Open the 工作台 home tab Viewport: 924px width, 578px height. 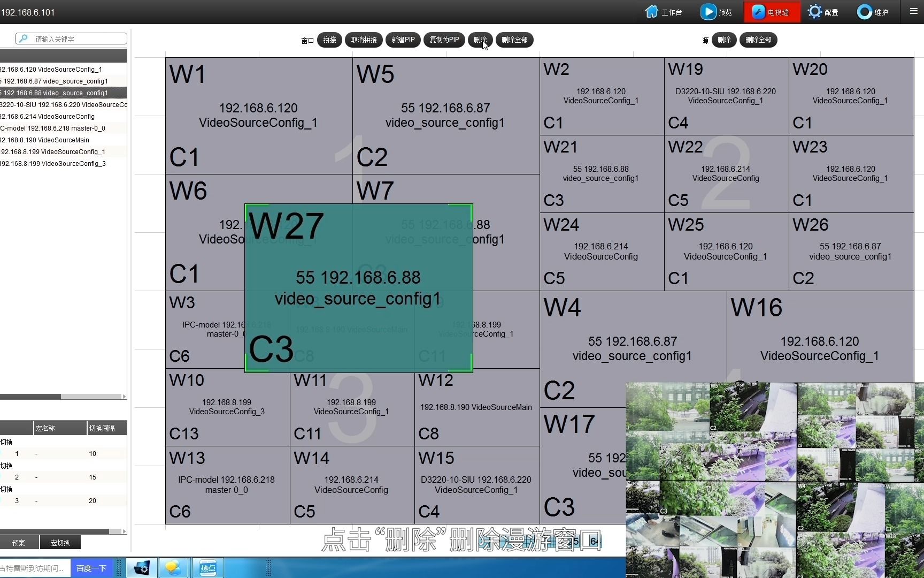664,12
